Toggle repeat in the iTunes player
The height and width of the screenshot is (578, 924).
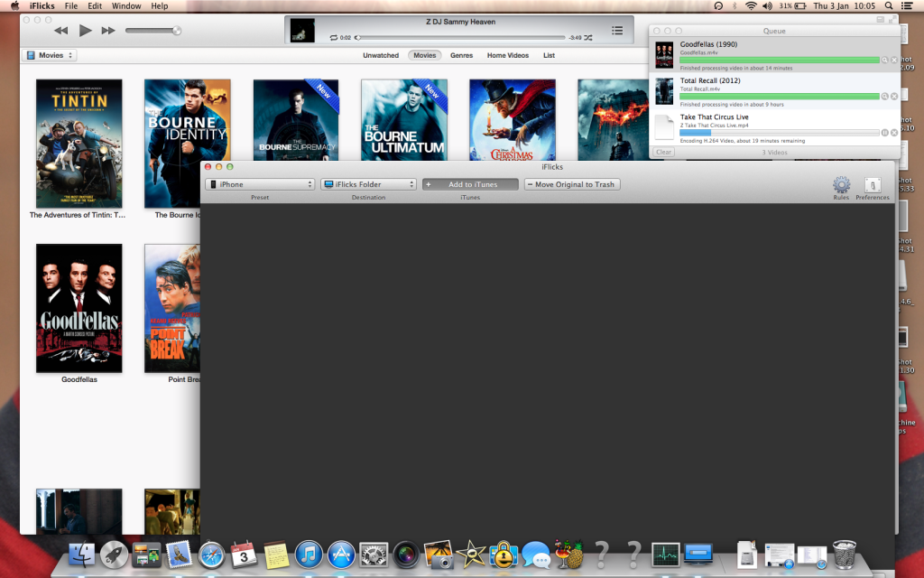click(334, 37)
